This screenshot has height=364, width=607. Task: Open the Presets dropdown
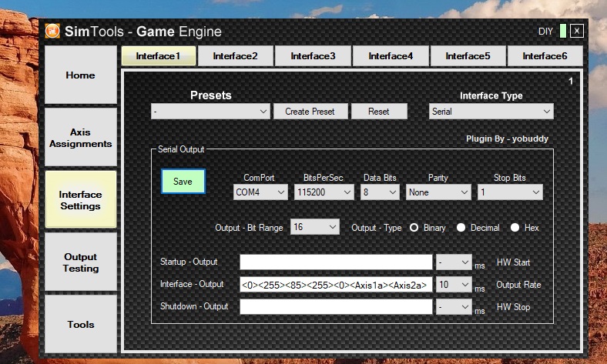pos(210,112)
